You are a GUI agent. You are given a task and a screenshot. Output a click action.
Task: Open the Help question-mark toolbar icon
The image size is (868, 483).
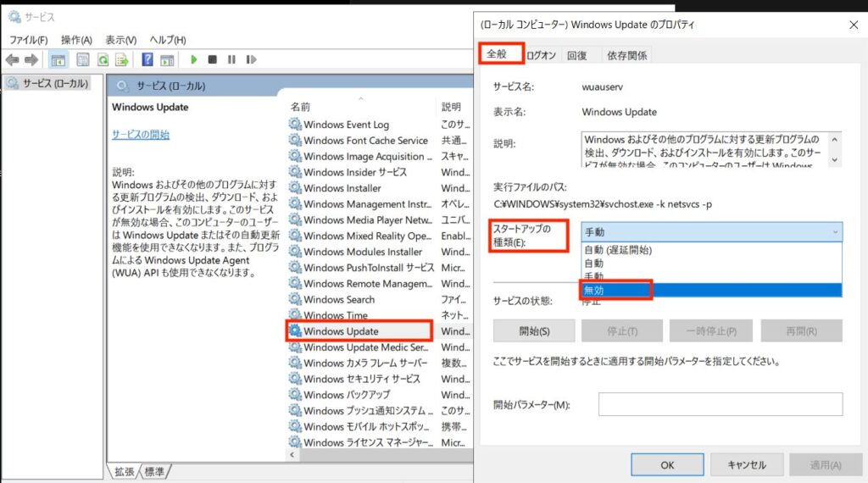(x=147, y=59)
